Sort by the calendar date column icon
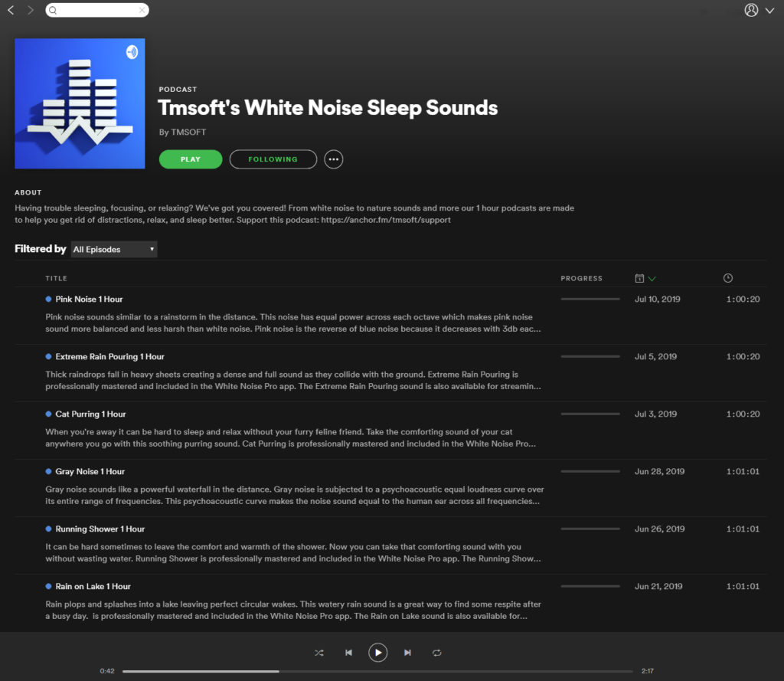Viewport: 784px width, 681px height. pyautogui.click(x=639, y=278)
